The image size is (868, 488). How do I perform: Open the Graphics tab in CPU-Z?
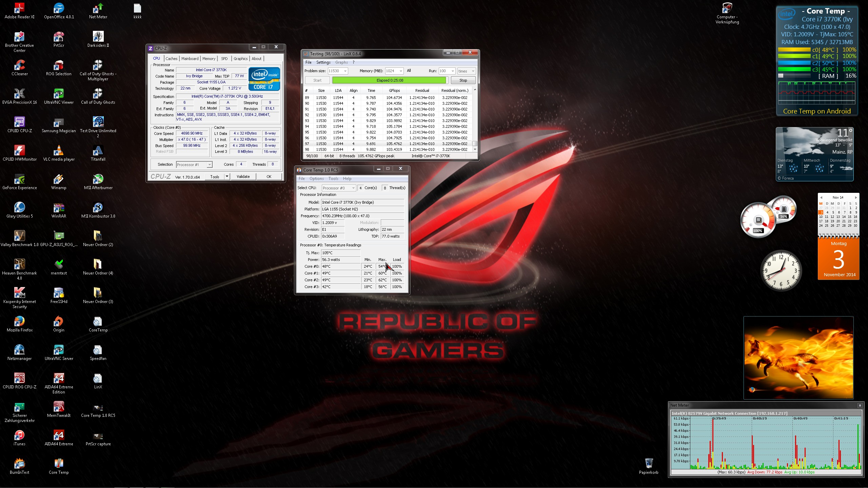pyautogui.click(x=240, y=59)
